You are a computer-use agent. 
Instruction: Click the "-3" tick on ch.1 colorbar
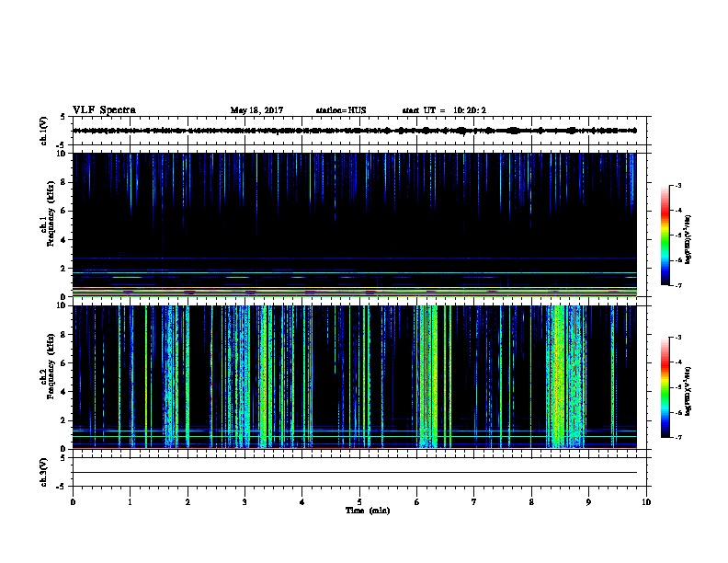click(677, 185)
